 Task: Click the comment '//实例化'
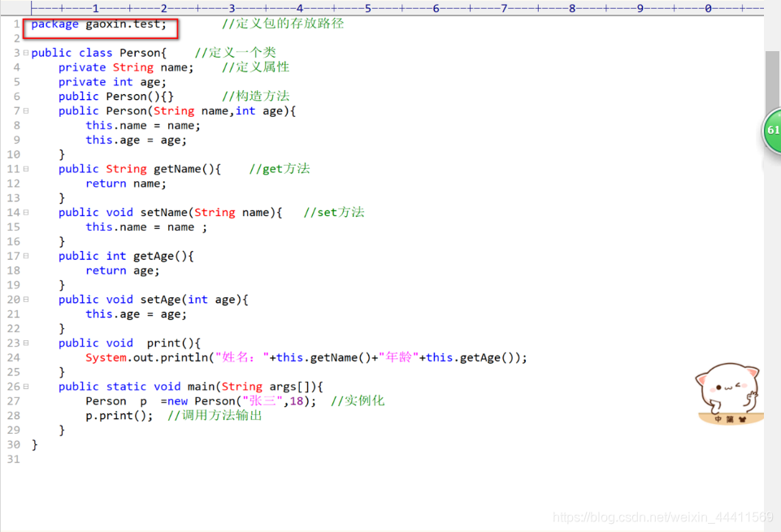click(358, 401)
